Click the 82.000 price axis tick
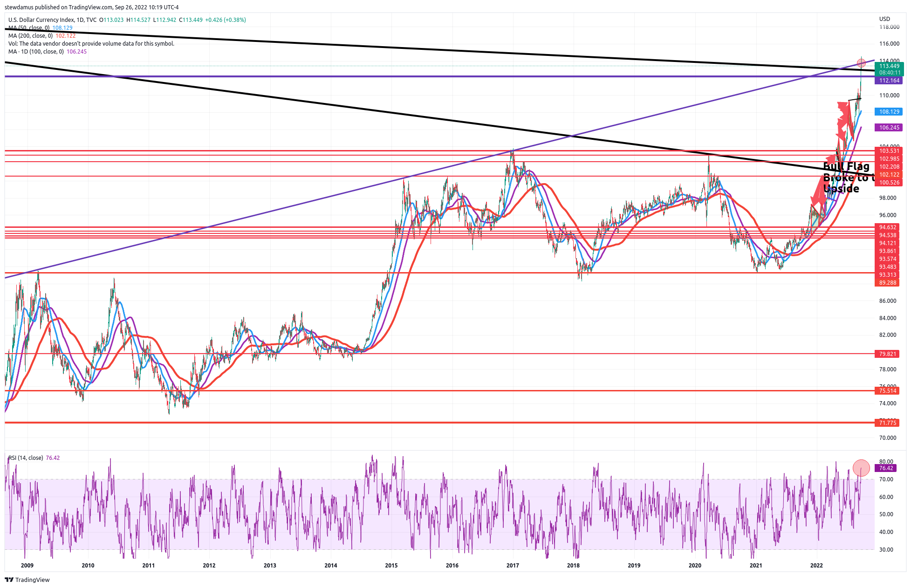911x588 pixels. point(888,335)
